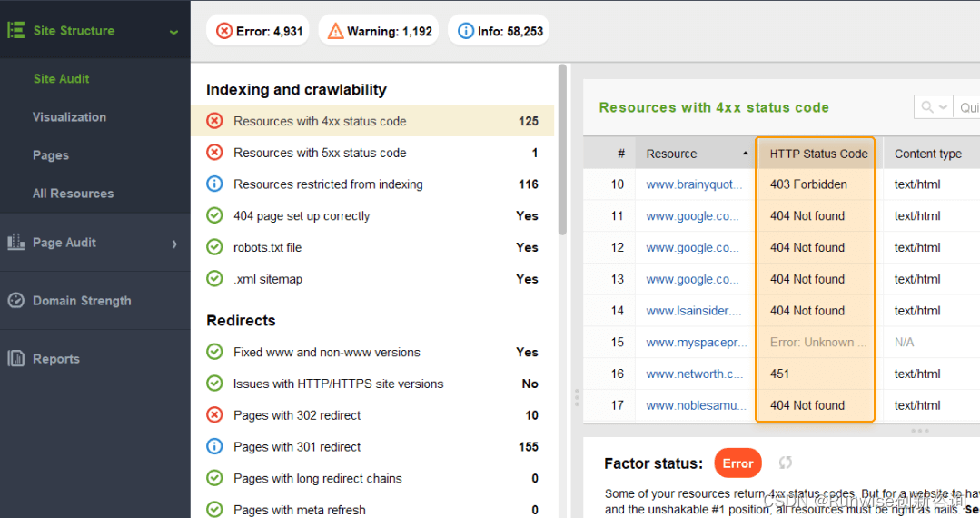Select the .xml sitemap row
The width and height of the screenshot is (980, 518).
372,279
